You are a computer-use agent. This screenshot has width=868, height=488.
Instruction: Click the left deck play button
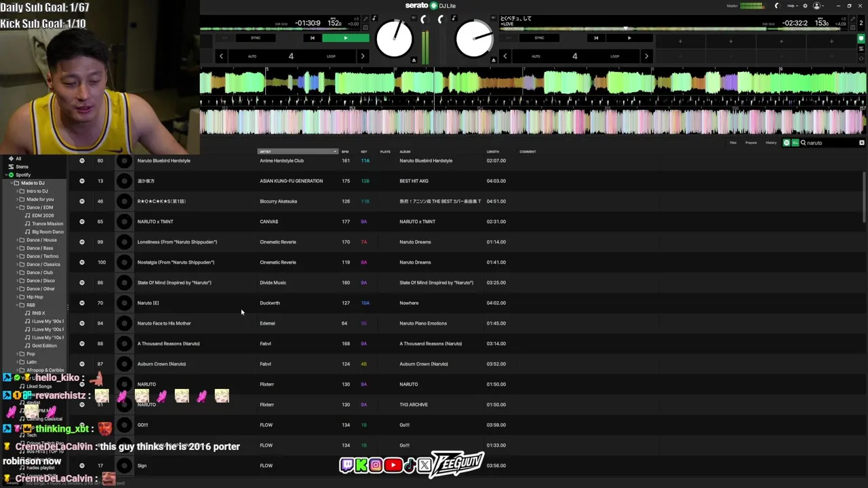(x=345, y=38)
